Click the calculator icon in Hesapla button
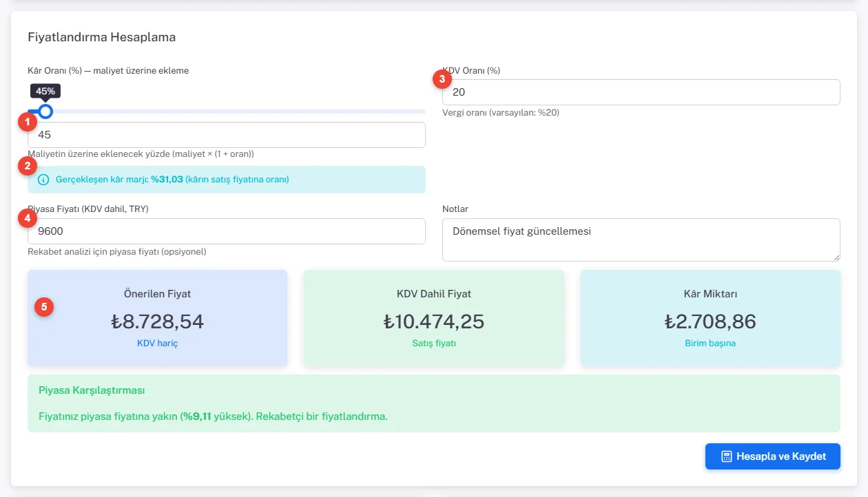 click(x=726, y=456)
